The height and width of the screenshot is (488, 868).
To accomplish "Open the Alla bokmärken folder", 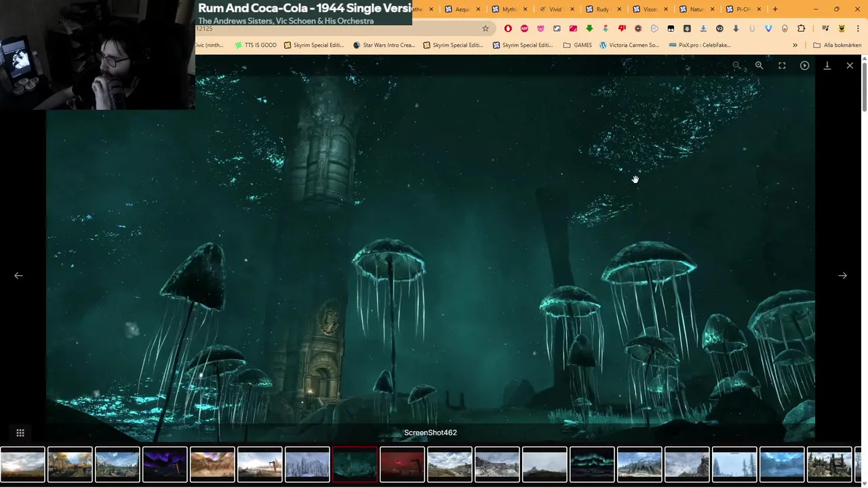I will click(x=837, y=45).
